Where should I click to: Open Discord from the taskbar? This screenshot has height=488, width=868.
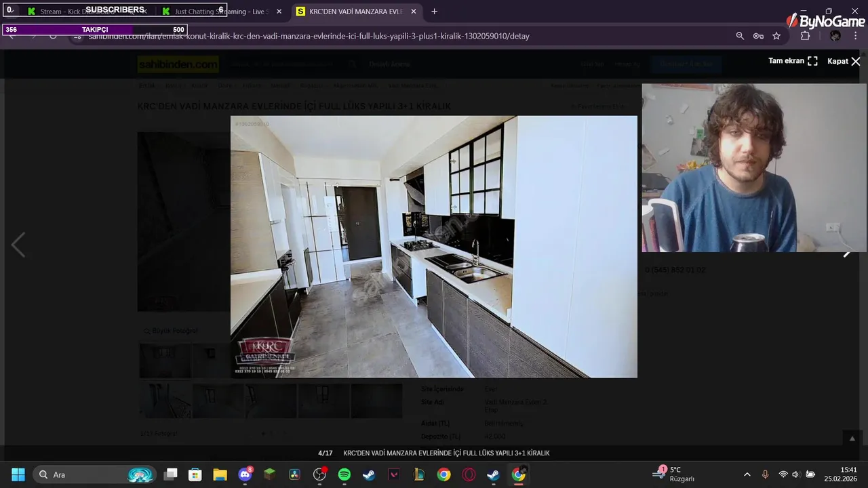[245, 474]
